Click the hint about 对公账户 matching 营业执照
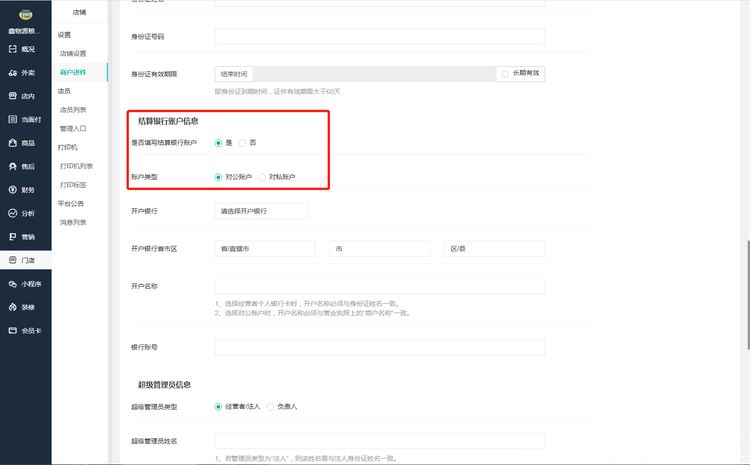Viewport: 750px width, 465px height. coord(312,313)
